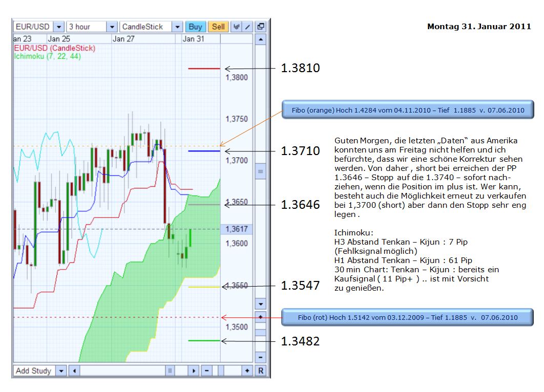Viewport: 544px width, 392px height.
Task: Select the line drawing tool
Action: pos(246,26)
